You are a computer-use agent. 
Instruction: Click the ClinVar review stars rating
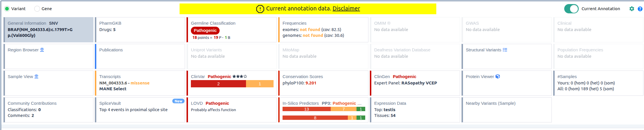[x=240, y=77]
